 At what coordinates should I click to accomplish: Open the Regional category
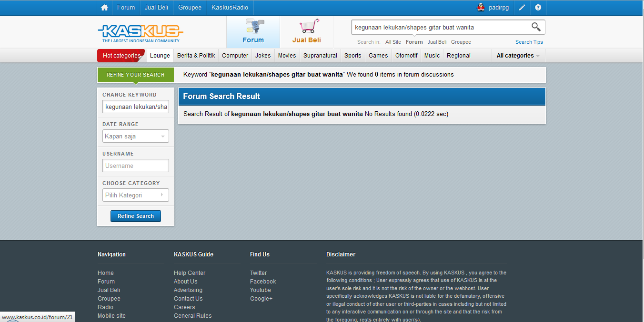[x=459, y=56]
